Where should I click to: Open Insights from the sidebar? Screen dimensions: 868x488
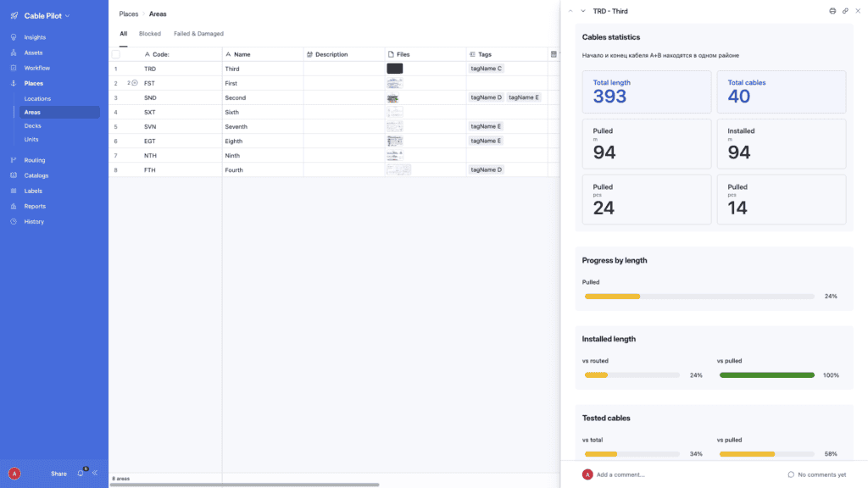tap(35, 37)
